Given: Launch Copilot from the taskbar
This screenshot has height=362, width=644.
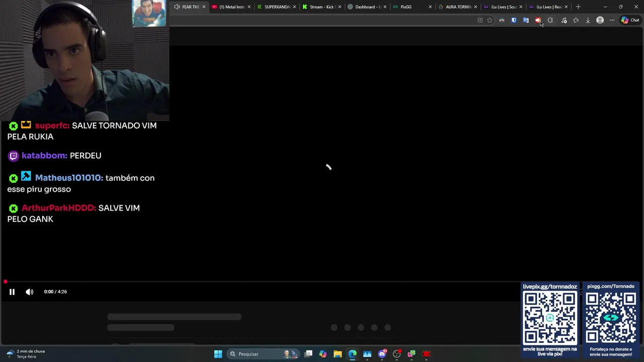Looking at the screenshot, I should coord(323,354).
